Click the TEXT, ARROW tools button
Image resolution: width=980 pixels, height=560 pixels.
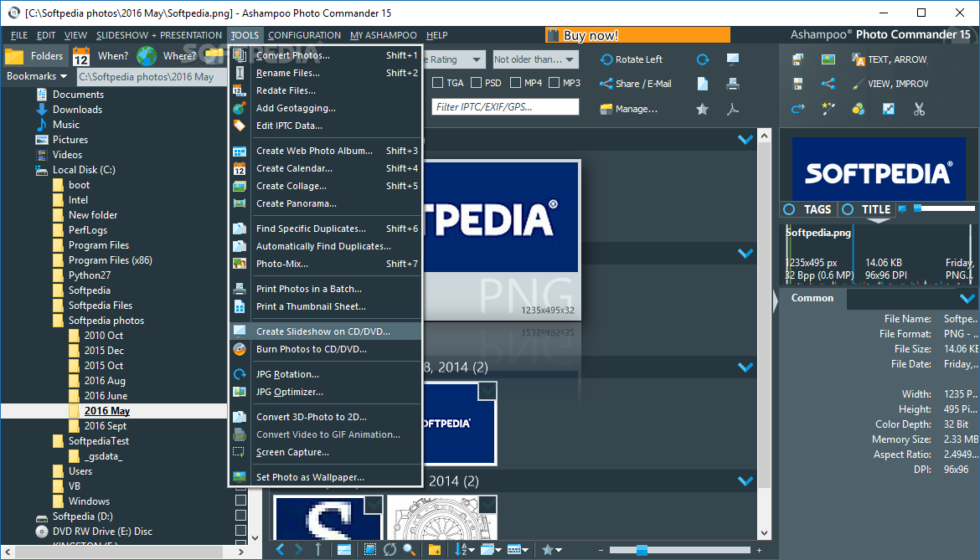pos(890,59)
